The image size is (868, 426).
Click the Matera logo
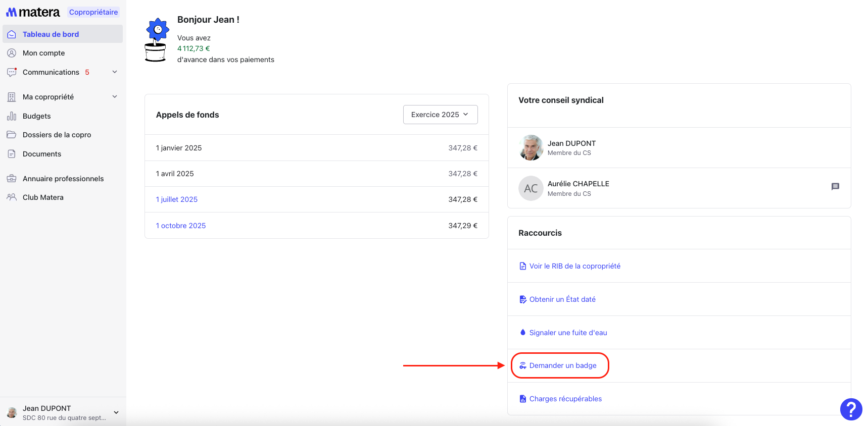tap(33, 12)
